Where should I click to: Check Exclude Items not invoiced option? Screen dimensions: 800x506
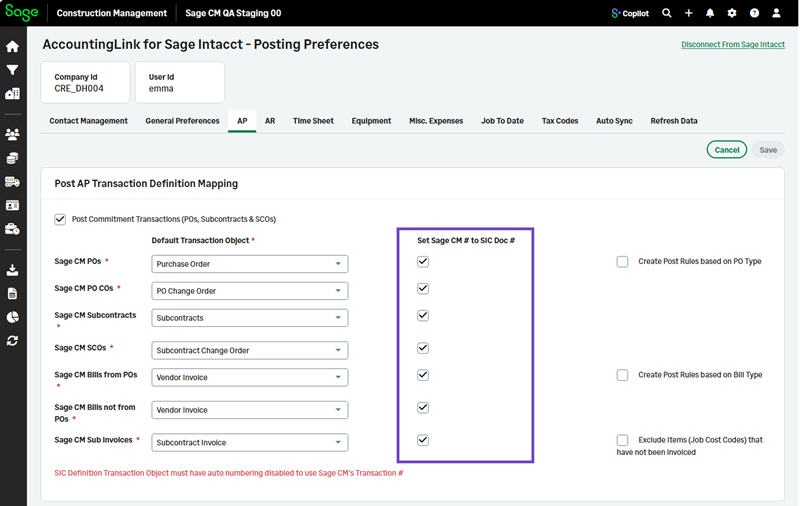coord(622,440)
